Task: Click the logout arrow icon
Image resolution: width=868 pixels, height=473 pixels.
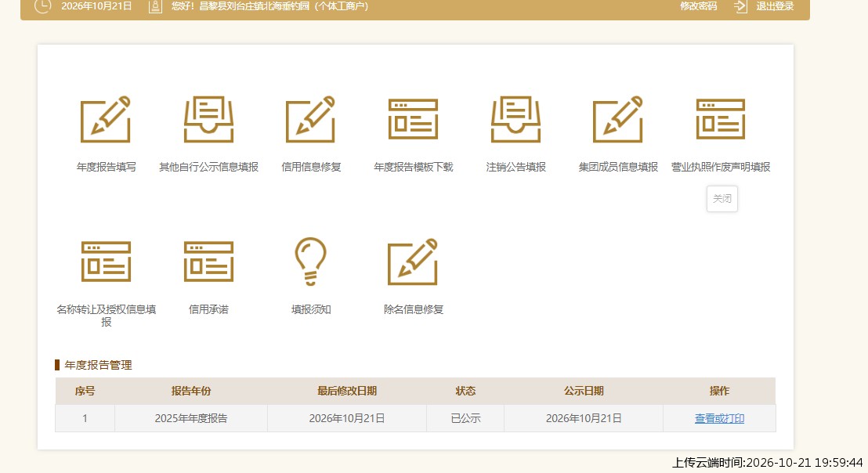Action: [740, 6]
